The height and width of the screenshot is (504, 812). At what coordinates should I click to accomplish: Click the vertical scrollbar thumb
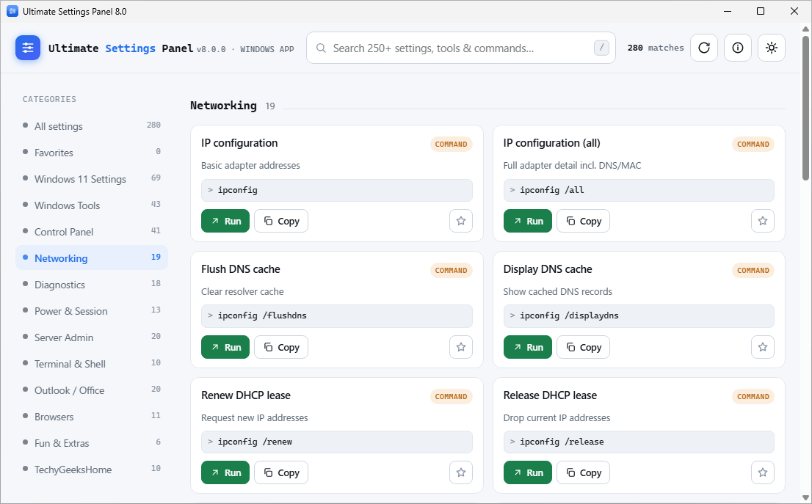pos(805,108)
